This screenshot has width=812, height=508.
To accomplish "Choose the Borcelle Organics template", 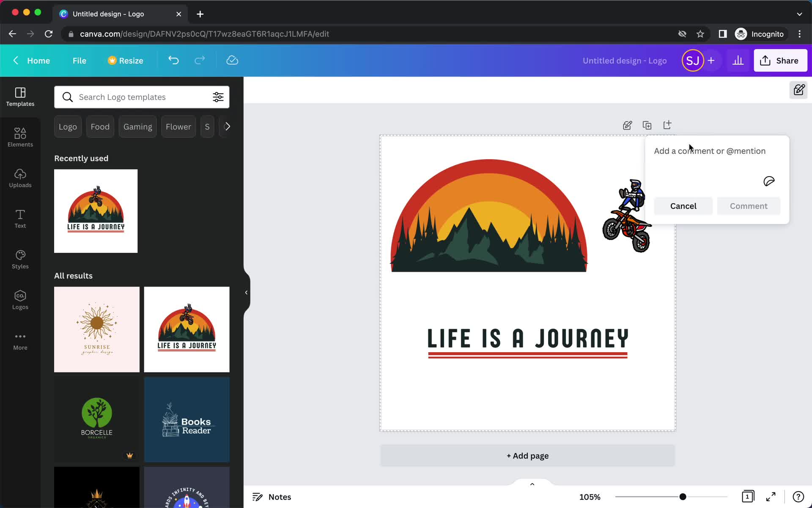I will (x=97, y=420).
